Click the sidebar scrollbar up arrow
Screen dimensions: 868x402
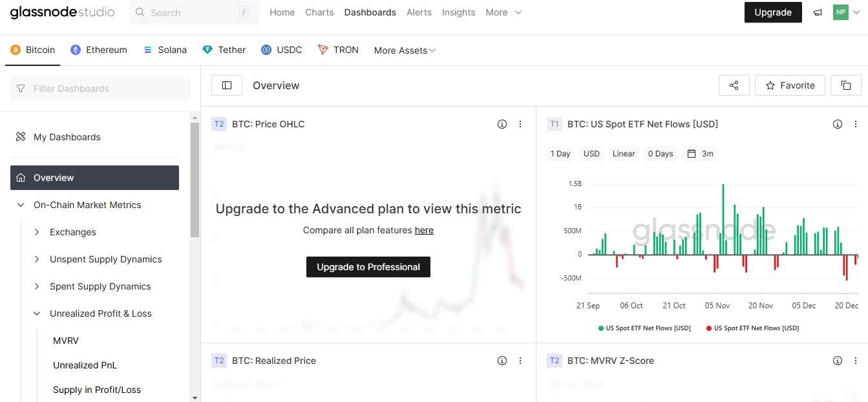pyautogui.click(x=195, y=117)
